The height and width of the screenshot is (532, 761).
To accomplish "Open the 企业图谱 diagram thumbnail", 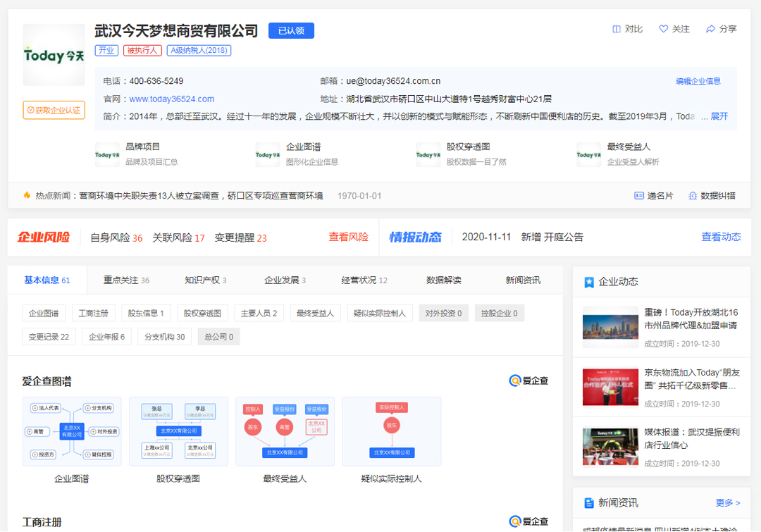I will (72, 431).
